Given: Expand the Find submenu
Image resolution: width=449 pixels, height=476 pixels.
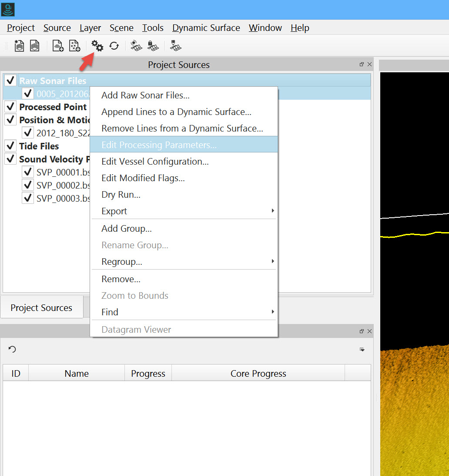Looking at the screenshot, I should (183, 312).
